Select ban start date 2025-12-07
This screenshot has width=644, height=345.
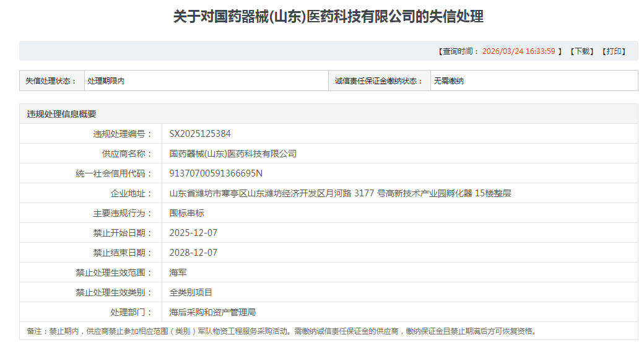193,233
